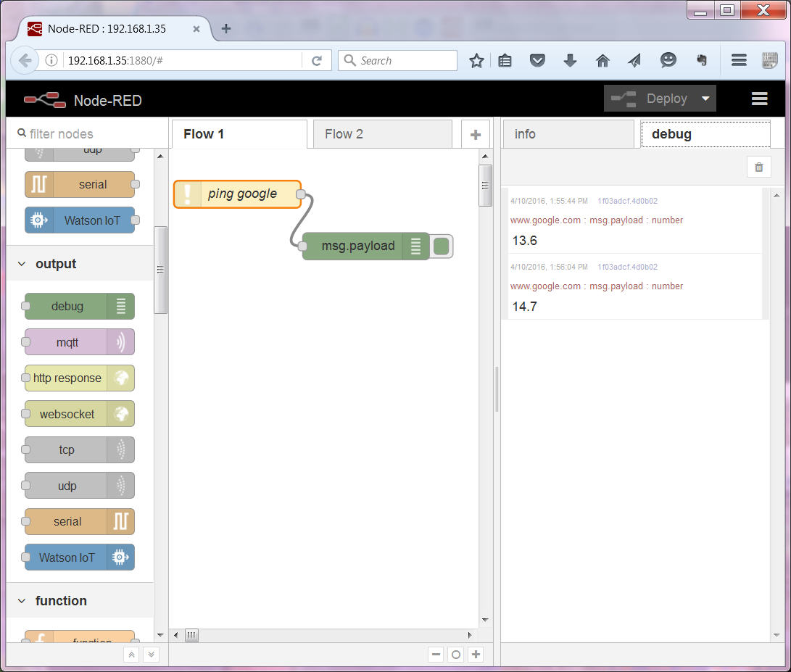Toggle the msg.payload debug node output button

click(x=442, y=246)
